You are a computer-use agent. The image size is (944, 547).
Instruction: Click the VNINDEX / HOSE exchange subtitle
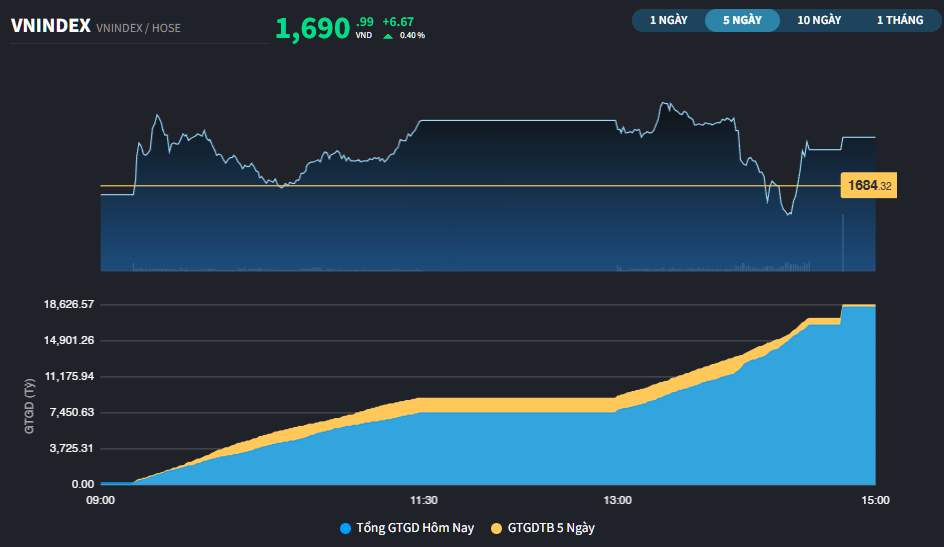[x=138, y=28]
